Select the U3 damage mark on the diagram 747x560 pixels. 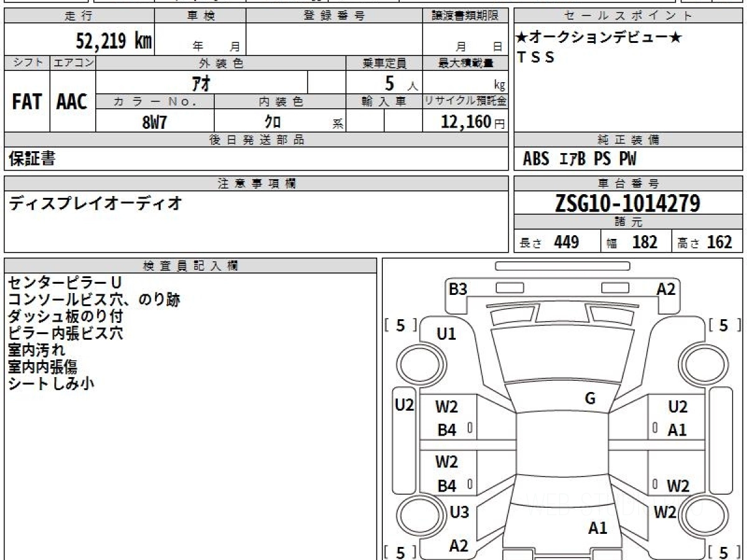(459, 513)
